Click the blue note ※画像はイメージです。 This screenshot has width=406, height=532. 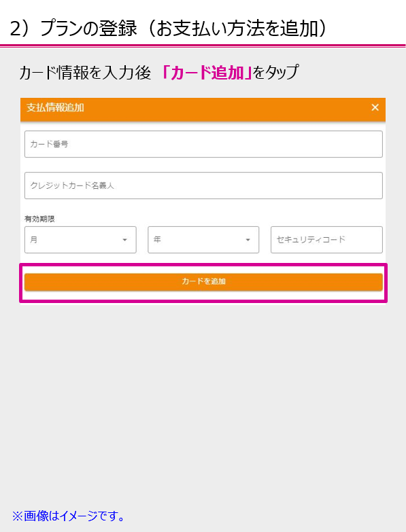click(69, 516)
